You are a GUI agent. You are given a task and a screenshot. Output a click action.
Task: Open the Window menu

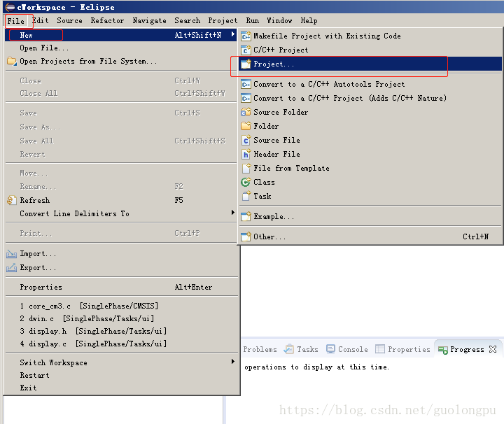[279, 20]
